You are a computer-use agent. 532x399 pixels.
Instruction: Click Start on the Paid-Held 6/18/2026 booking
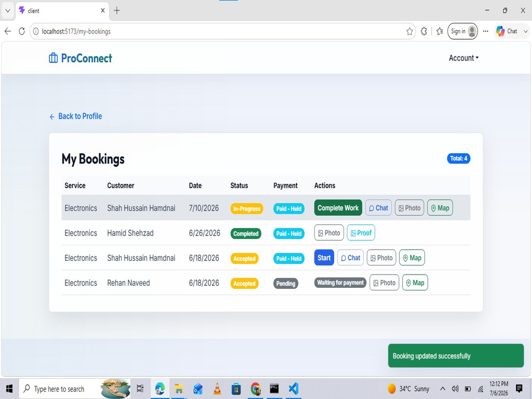pyautogui.click(x=324, y=257)
